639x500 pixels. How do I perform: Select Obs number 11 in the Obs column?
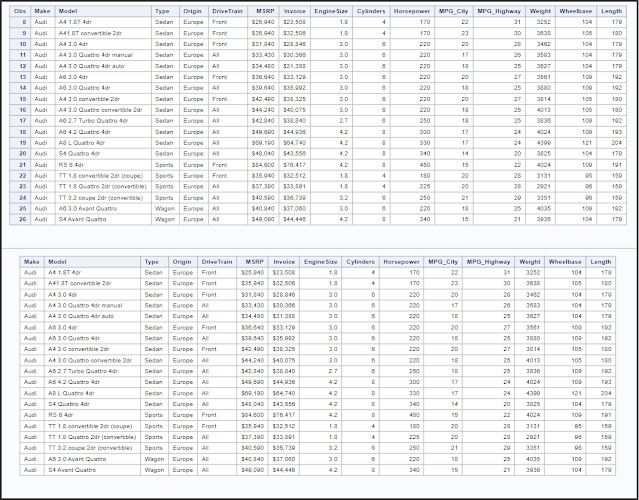click(23, 55)
